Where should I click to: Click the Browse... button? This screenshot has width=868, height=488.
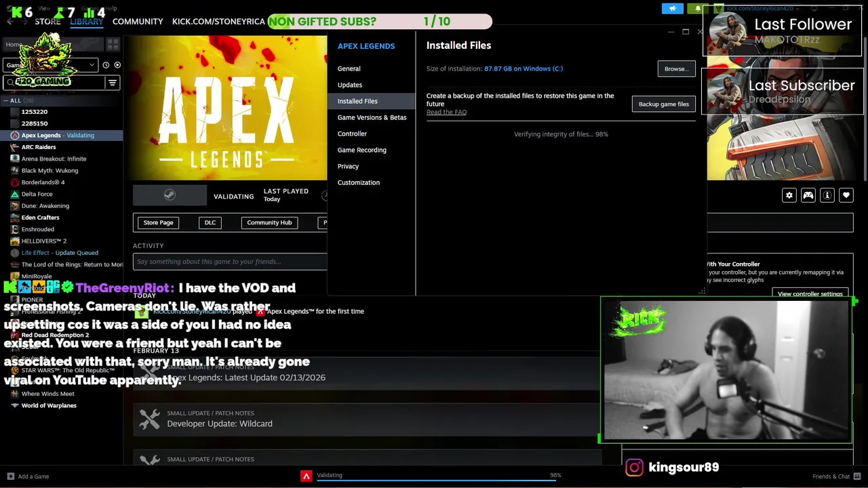tap(676, 68)
